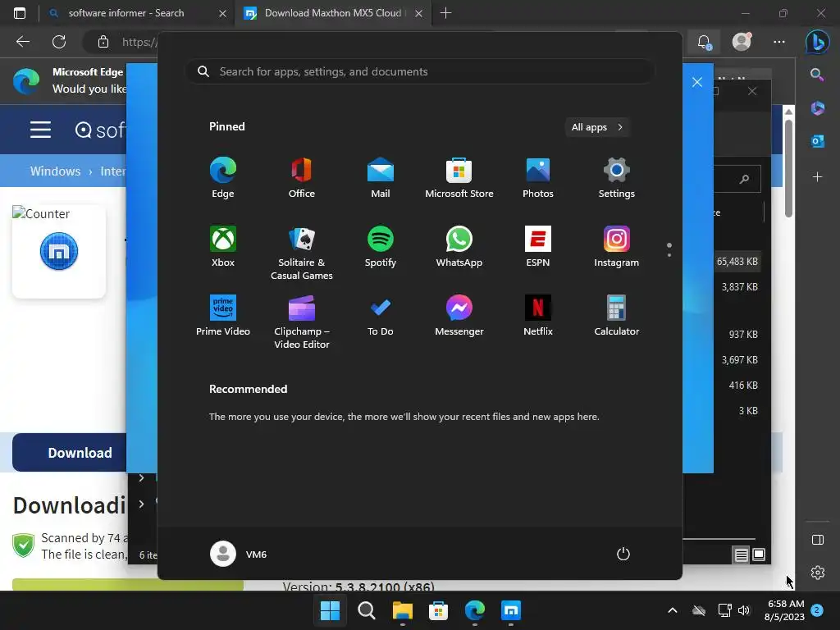Toggle Edge sidebar visibility button
This screenshot has height=630, width=840.
coord(818,540)
